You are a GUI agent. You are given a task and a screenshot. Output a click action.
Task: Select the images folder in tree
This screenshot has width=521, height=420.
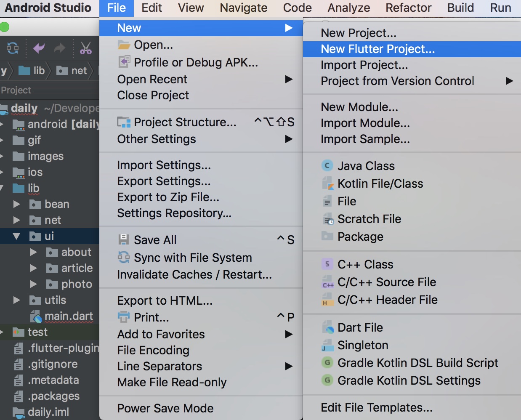[45, 156]
